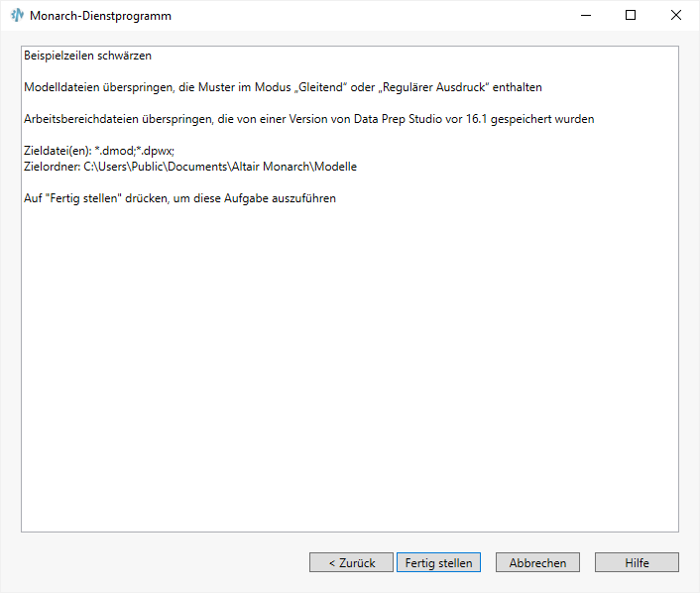Click the "Beispielzeilen schwärzen" summary line
700x593 pixels.
point(87,56)
